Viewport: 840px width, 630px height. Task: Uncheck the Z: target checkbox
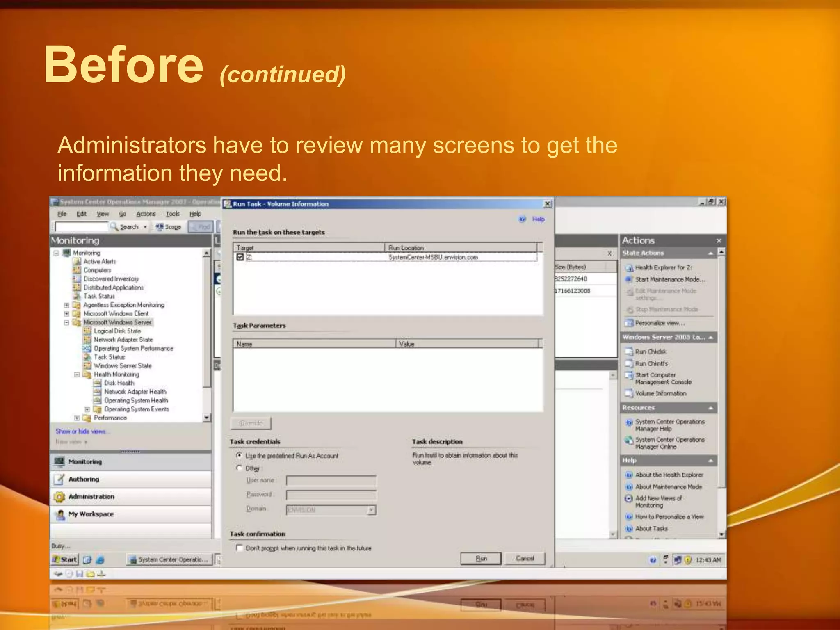point(240,257)
